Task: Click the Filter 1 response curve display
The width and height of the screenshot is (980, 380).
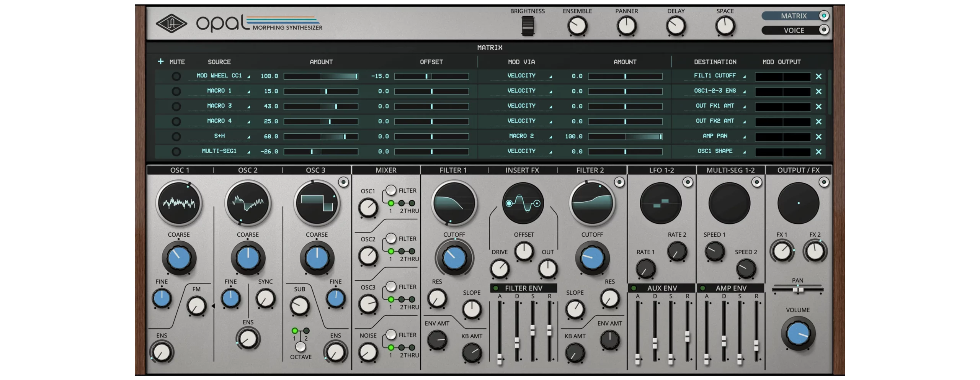Action: tap(454, 203)
